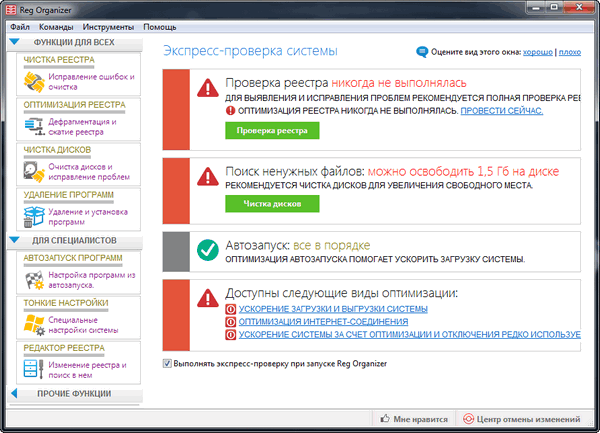Viewport: 600px width, 433px height.
Task: Open the Инструменты menu
Action: (x=108, y=27)
